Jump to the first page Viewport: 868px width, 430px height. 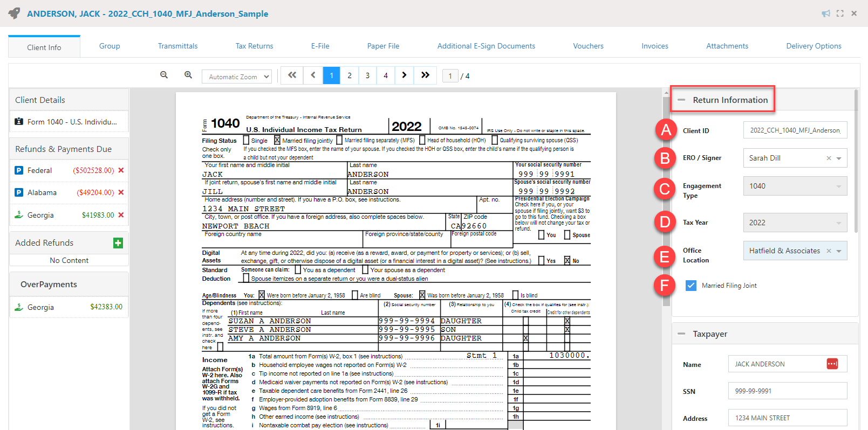point(292,75)
